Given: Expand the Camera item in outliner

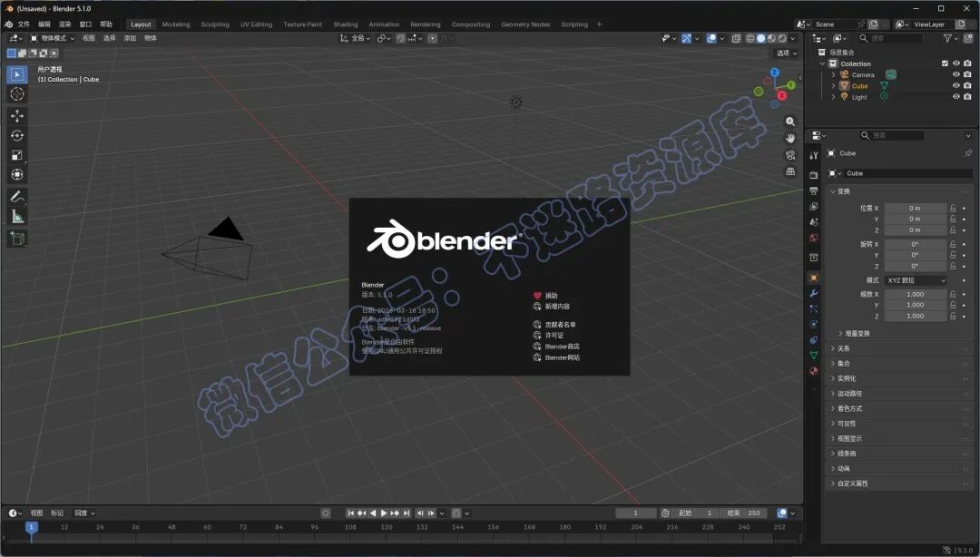Looking at the screenshot, I should point(833,74).
